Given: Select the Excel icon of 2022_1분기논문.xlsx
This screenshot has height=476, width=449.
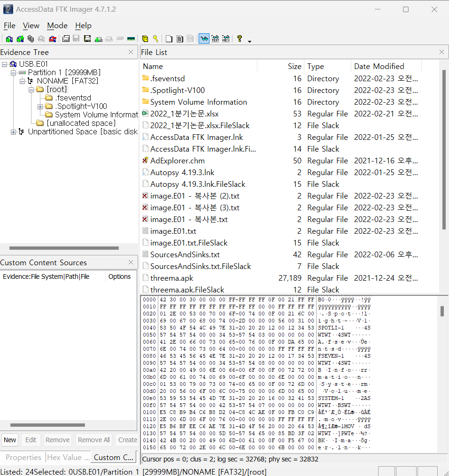Looking at the screenshot, I should tap(145, 113).
